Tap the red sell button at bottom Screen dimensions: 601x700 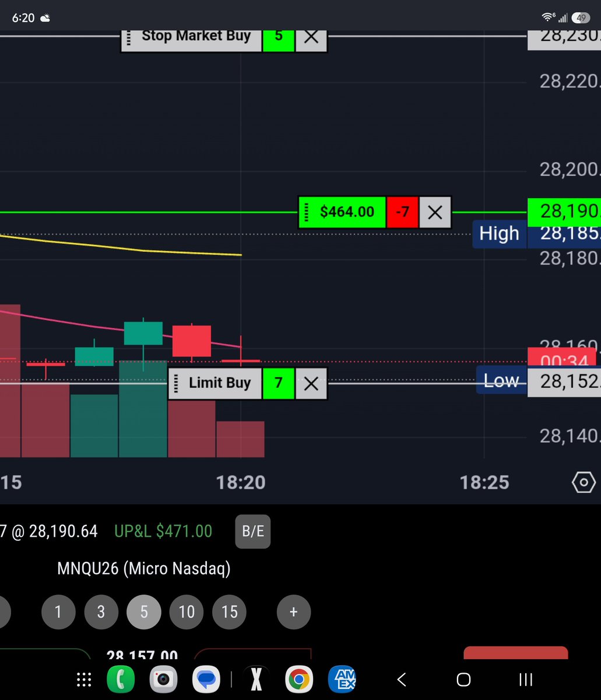pos(515,653)
